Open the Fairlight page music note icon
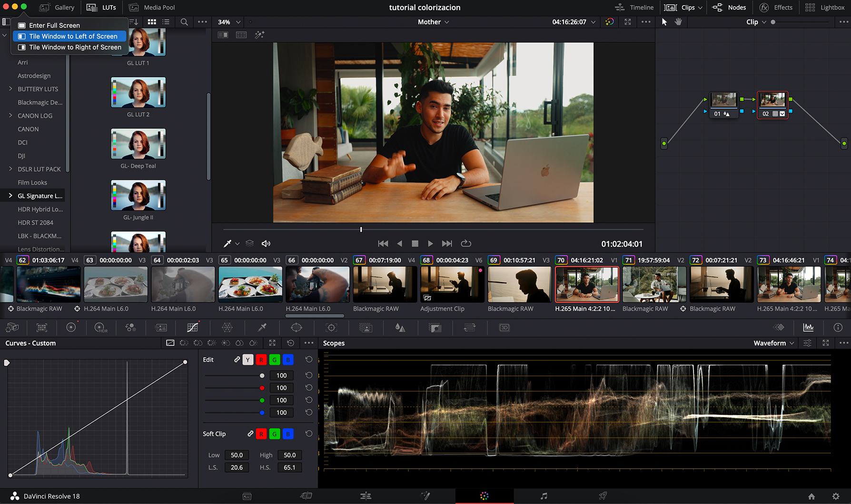The height and width of the screenshot is (504, 851). (x=544, y=496)
